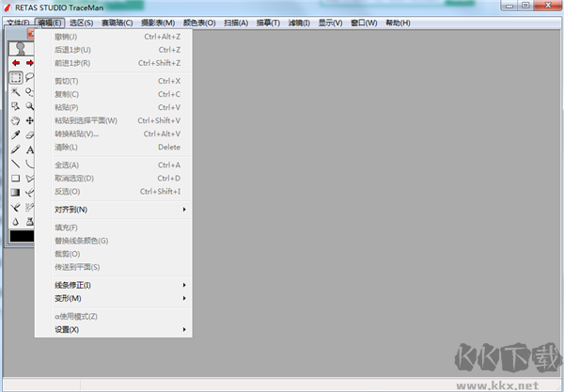Open the 扫描(A) menu

point(236,23)
